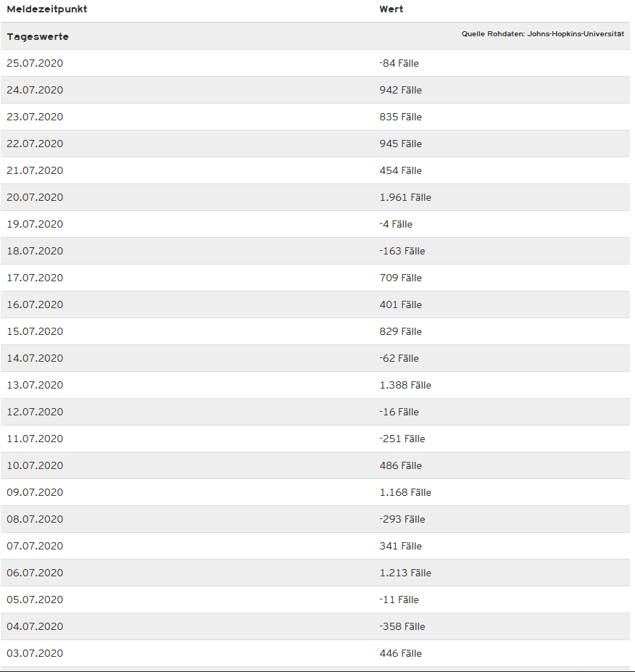Select the 13.07.2020 date cell
635x672 pixels.
[x=35, y=385]
